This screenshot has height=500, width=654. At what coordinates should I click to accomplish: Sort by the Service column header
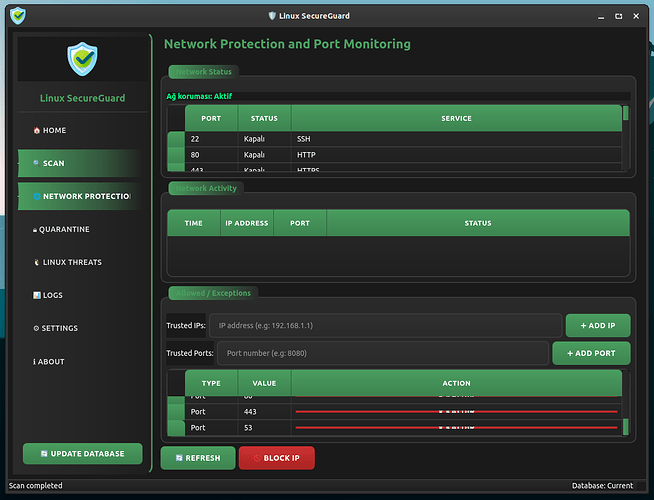[x=456, y=118]
